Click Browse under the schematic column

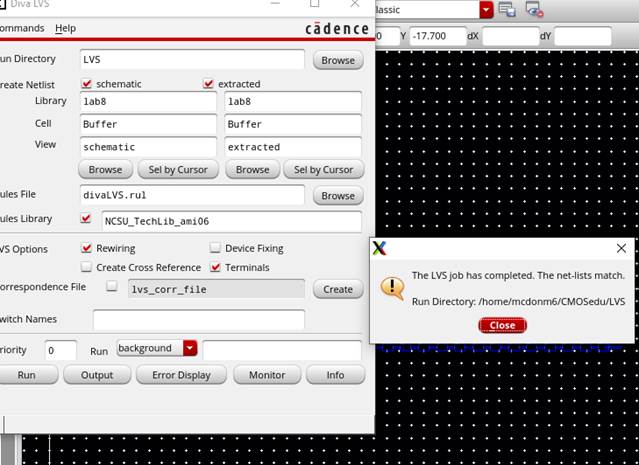click(105, 170)
